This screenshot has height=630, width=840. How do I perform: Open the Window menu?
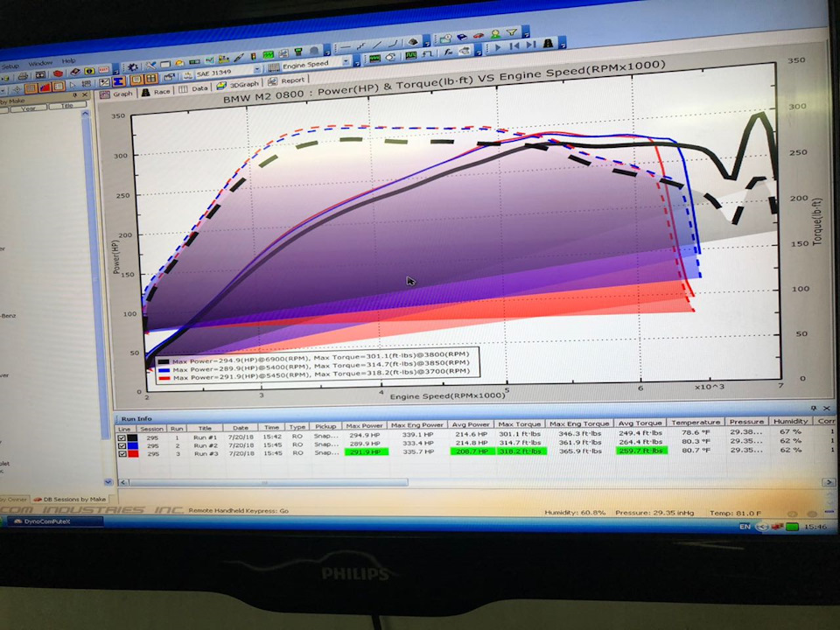coord(39,63)
